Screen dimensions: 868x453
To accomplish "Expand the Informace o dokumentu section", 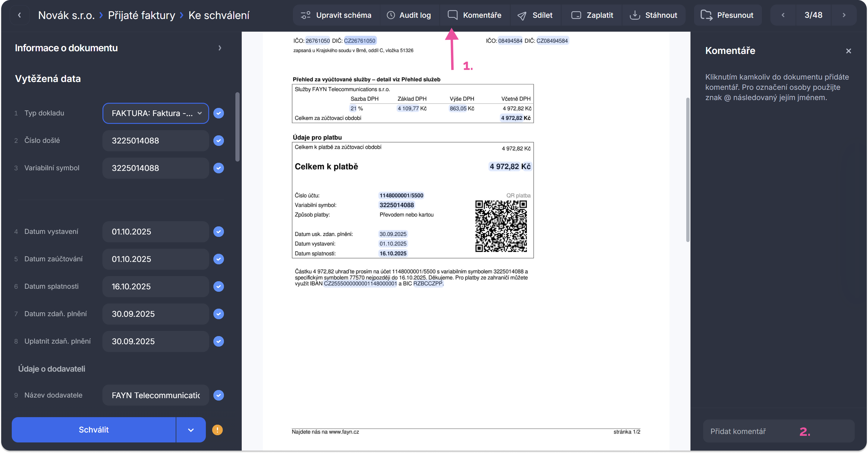I will click(220, 48).
